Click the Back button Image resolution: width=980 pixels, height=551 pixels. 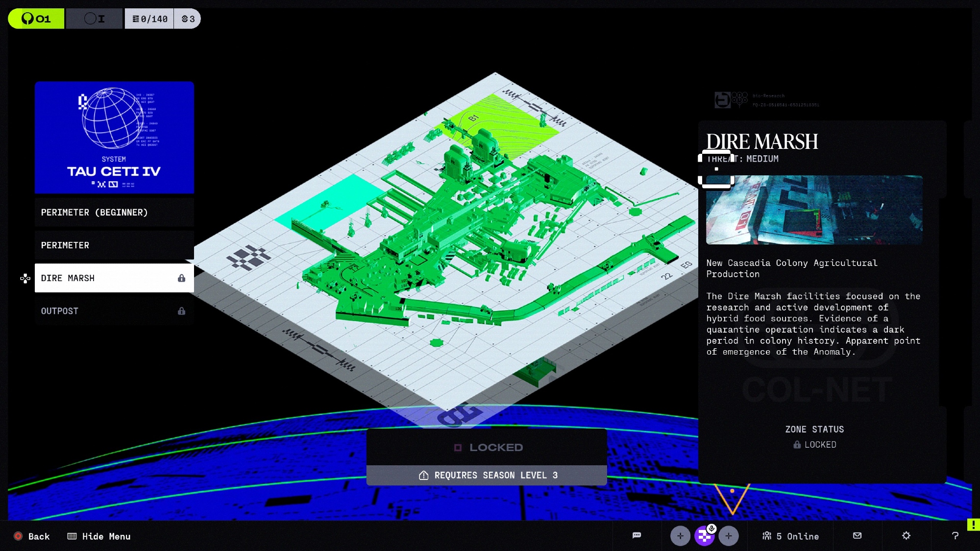click(x=32, y=536)
